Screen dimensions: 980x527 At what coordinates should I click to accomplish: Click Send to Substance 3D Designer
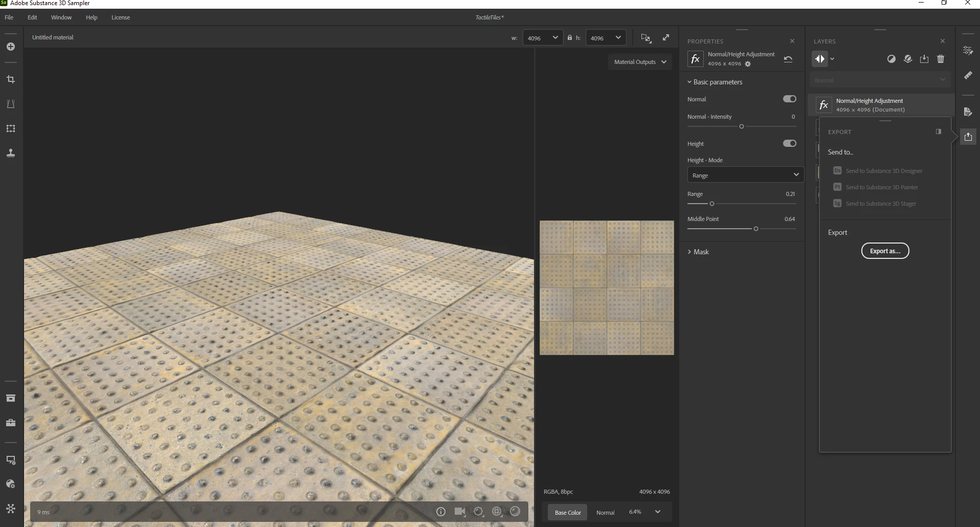(878, 171)
